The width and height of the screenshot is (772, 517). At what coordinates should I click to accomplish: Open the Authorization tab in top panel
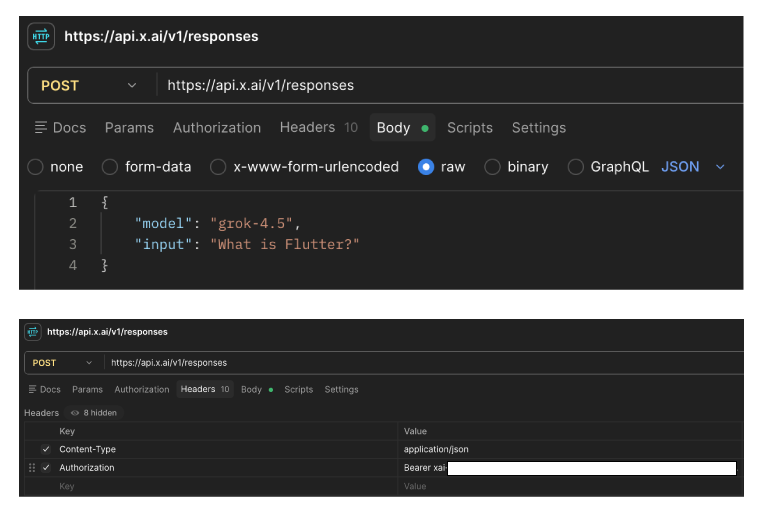click(x=217, y=128)
